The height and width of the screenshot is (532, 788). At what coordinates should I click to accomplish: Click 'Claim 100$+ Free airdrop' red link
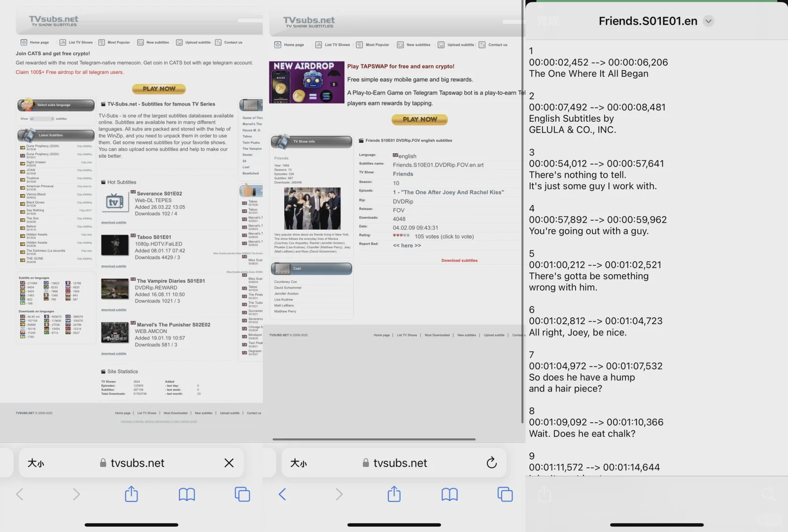pyautogui.click(x=69, y=72)
